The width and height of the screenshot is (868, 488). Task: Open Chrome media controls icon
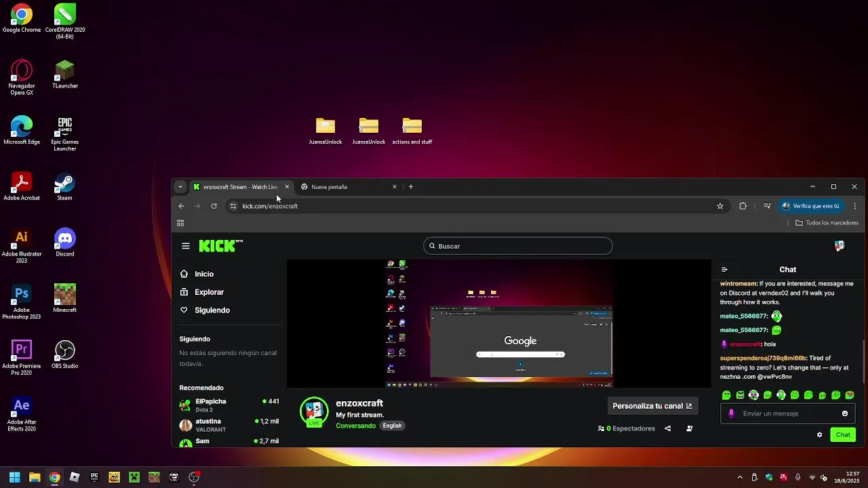point(767,206)
